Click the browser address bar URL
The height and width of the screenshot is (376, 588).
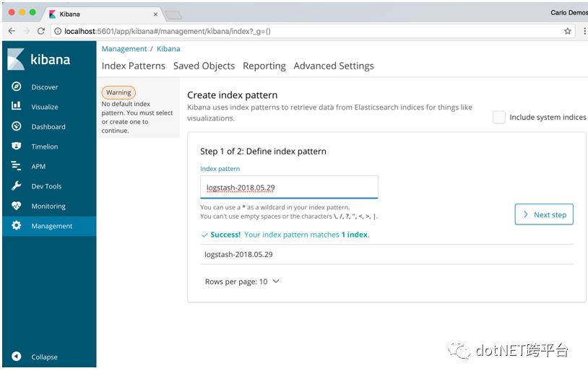click(x=168, y=31)
